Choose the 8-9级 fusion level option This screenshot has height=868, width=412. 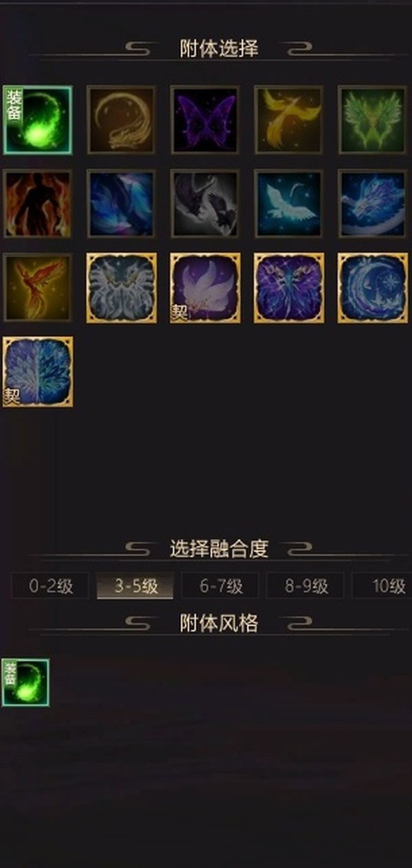click(x=306, y=586)
